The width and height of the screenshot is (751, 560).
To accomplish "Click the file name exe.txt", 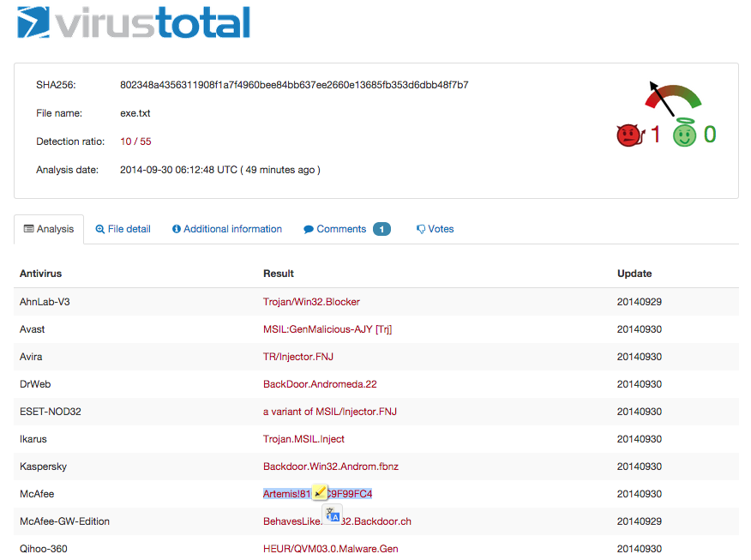I will point(135,113).
